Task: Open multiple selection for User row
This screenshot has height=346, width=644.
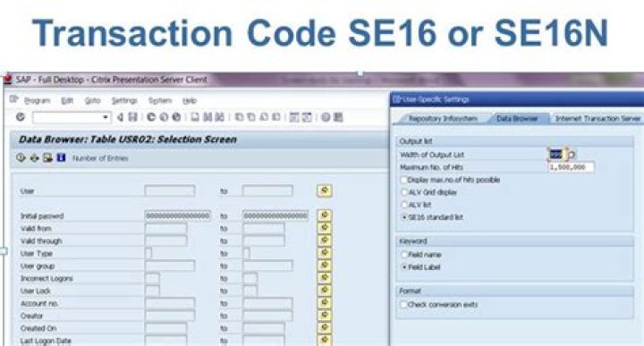Action: [325, 190]
